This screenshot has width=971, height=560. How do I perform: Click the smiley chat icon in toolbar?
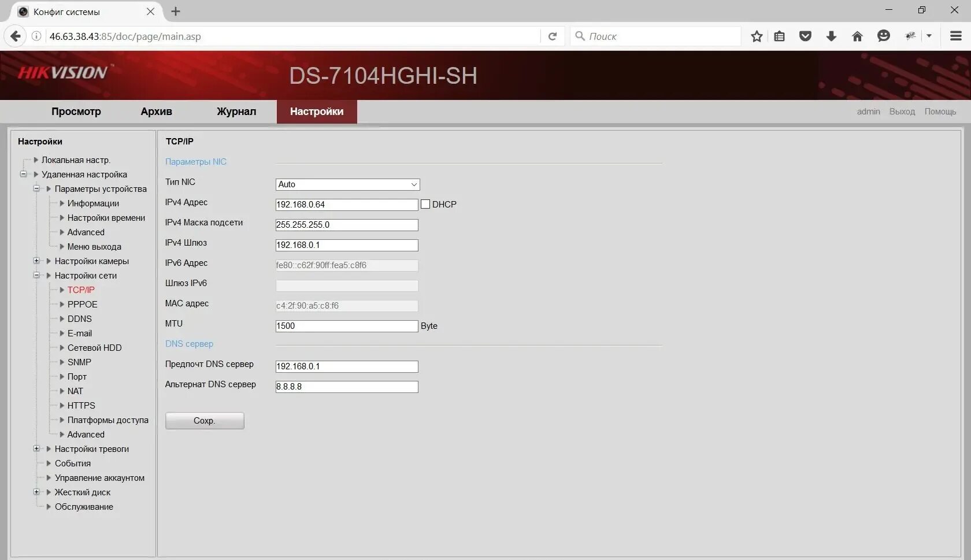pyautogui.click(x=883, y=36)
